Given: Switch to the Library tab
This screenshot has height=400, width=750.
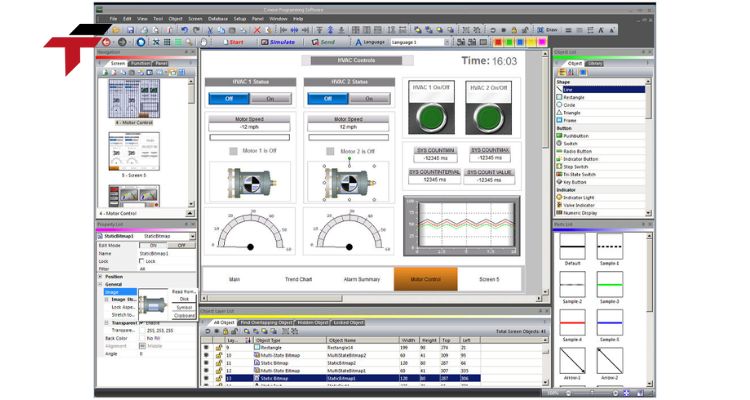Looking at the screenshot, I should (595, 64).
